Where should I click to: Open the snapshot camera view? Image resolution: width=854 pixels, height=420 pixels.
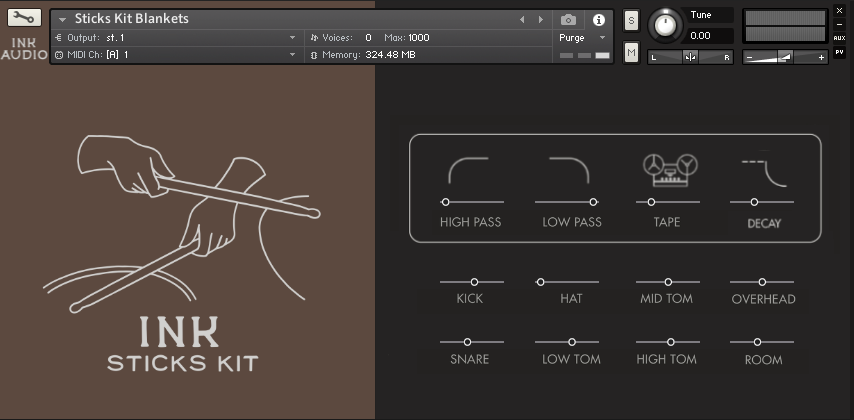pos(568,20)
